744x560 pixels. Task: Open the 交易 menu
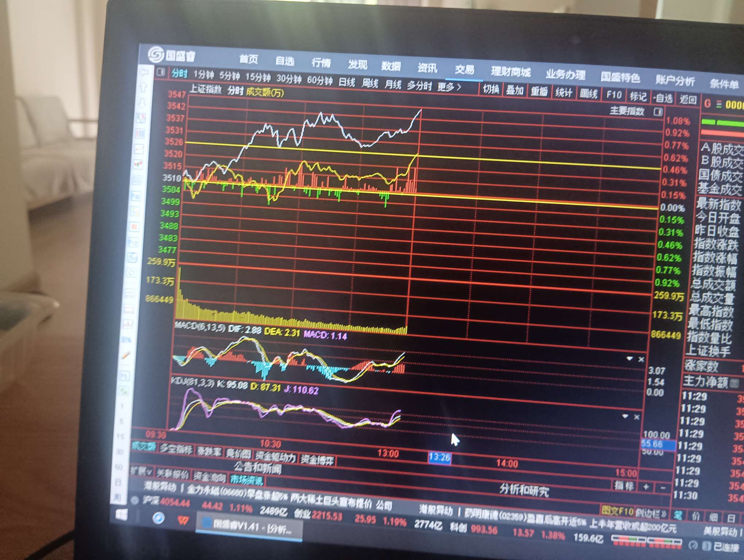click(464, 70)
